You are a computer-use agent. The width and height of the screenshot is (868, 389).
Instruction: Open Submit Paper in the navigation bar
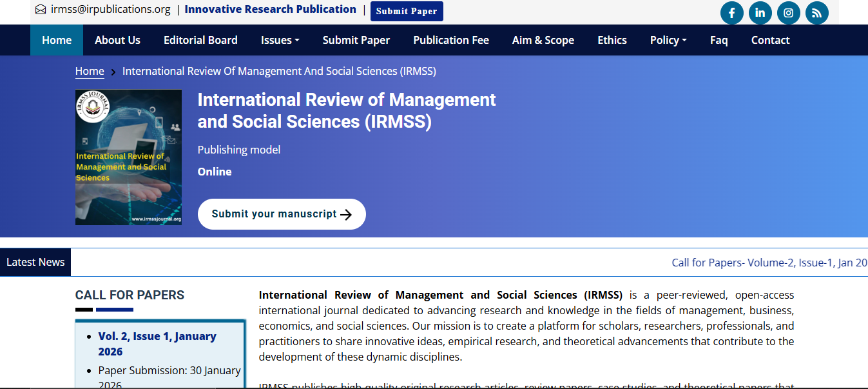356,40
